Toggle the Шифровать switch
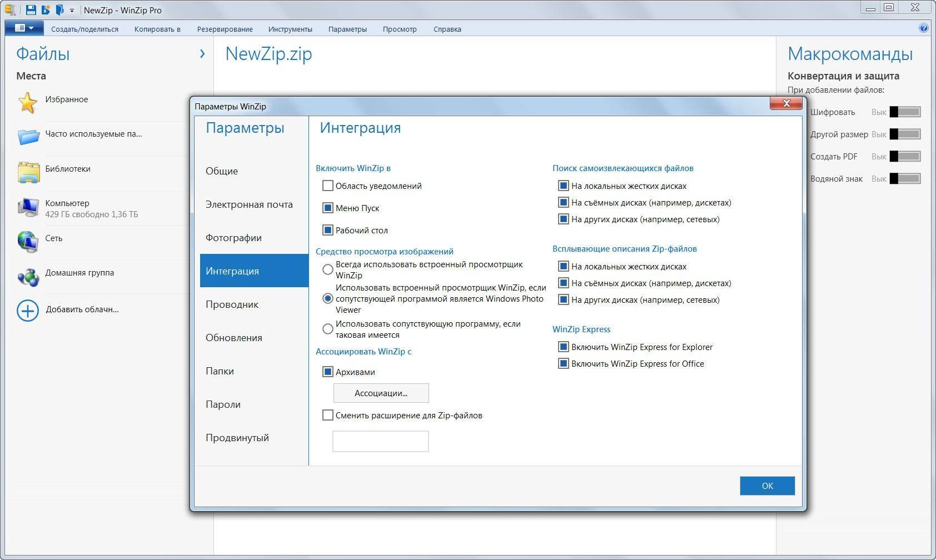 point(905,112)
